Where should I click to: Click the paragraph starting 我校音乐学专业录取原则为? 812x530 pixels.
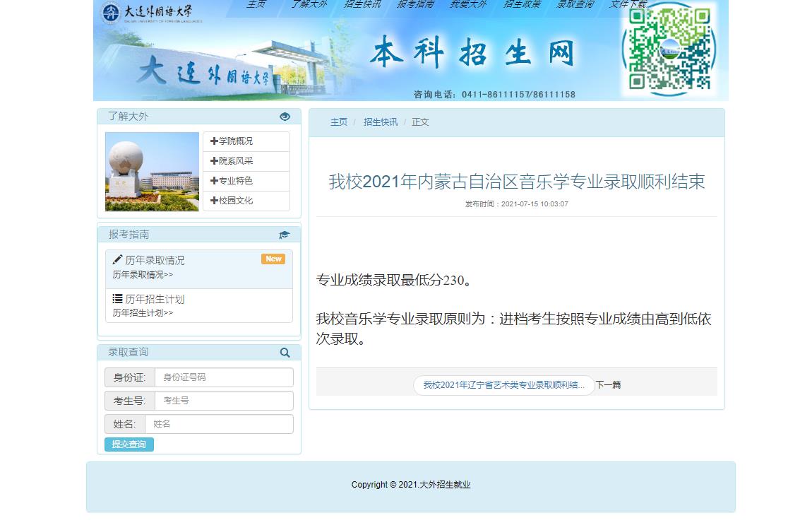click(x=514, y=329)
